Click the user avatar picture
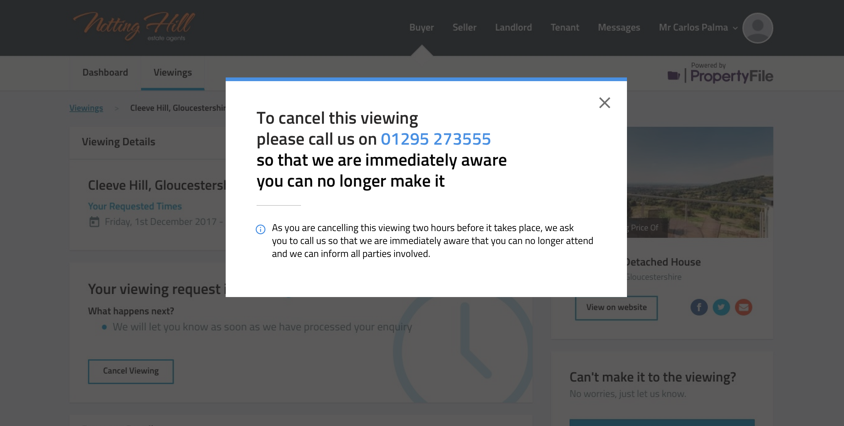844x426 pixels. click(757, 28)
